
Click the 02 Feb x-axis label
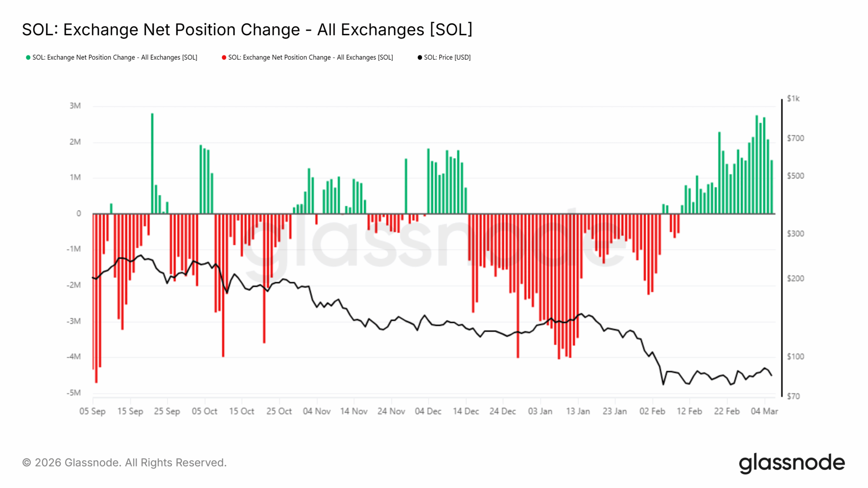coord(652,411)
